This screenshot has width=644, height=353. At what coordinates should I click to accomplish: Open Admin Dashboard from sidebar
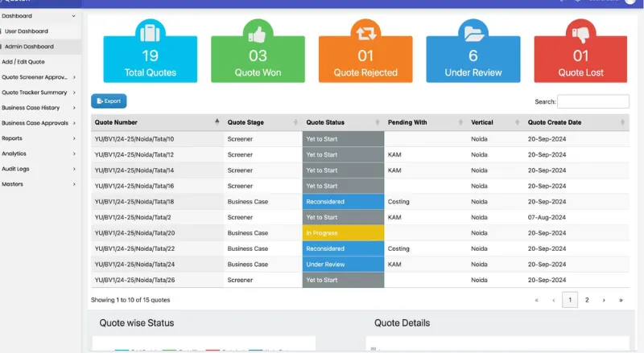click(29, 47)
